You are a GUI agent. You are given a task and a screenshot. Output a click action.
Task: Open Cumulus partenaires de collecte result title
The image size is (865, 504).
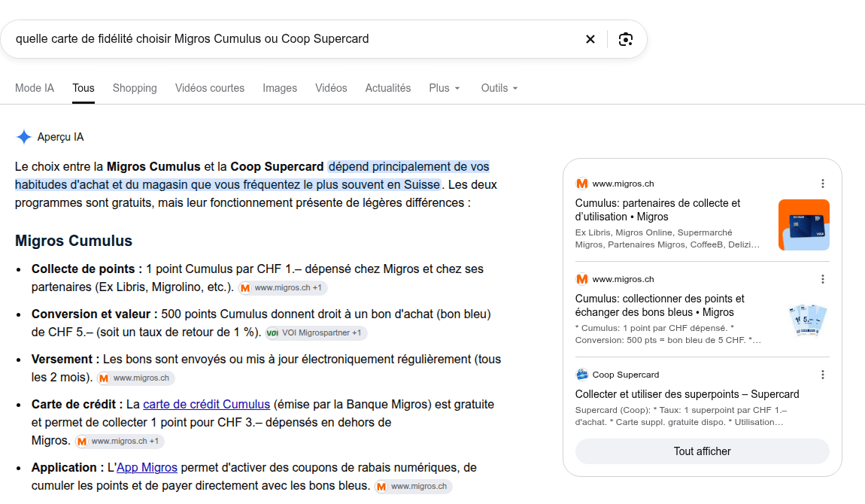(x=657, y=210)
